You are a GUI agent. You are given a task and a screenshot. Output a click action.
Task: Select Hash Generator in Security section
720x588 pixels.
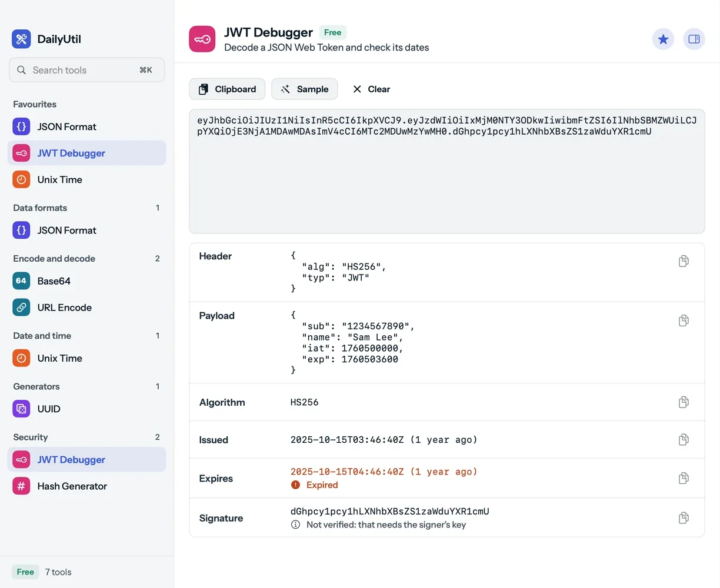86,486
